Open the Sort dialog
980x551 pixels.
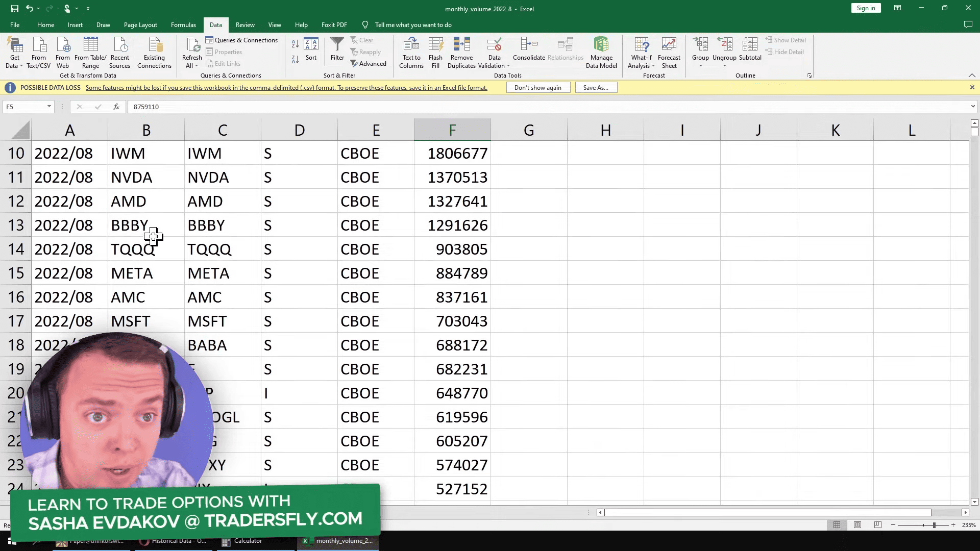coord(311,49)
